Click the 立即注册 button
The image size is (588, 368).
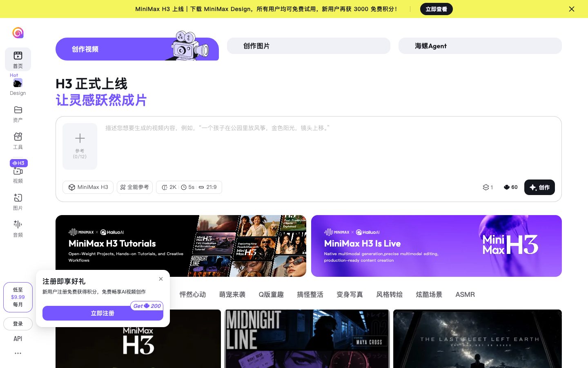[103, 313]
